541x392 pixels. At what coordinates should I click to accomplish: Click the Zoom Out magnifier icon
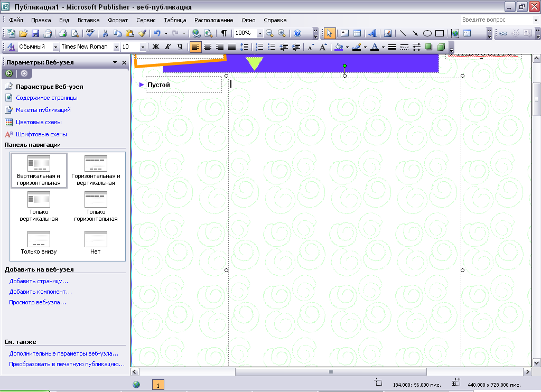pyautogui.click(x=270, y=33)
